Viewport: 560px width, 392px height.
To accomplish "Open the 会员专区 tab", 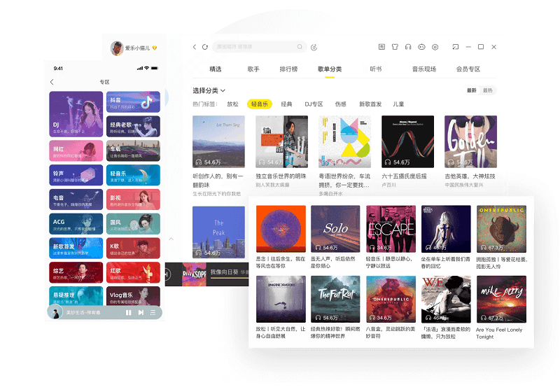I will pos(468,69).
